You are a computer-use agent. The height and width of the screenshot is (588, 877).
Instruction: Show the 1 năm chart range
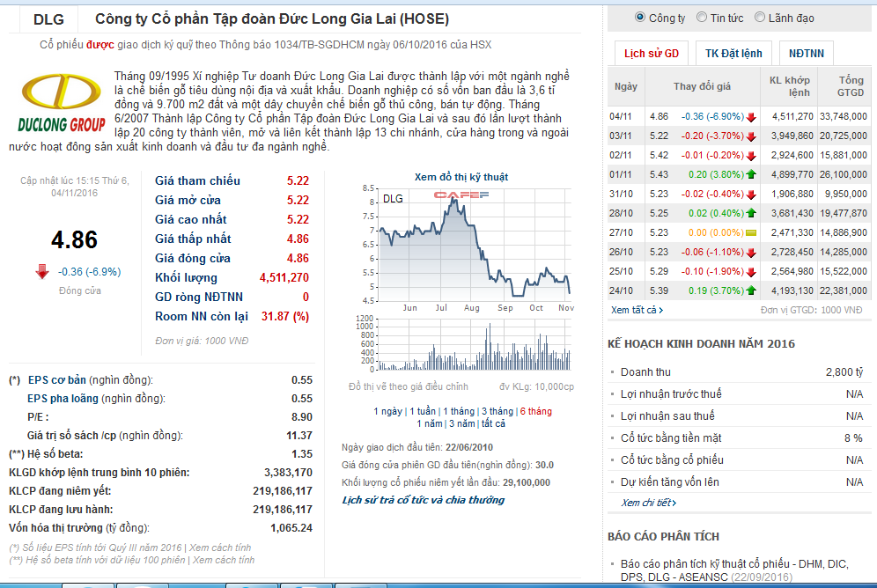coord(429,423)
